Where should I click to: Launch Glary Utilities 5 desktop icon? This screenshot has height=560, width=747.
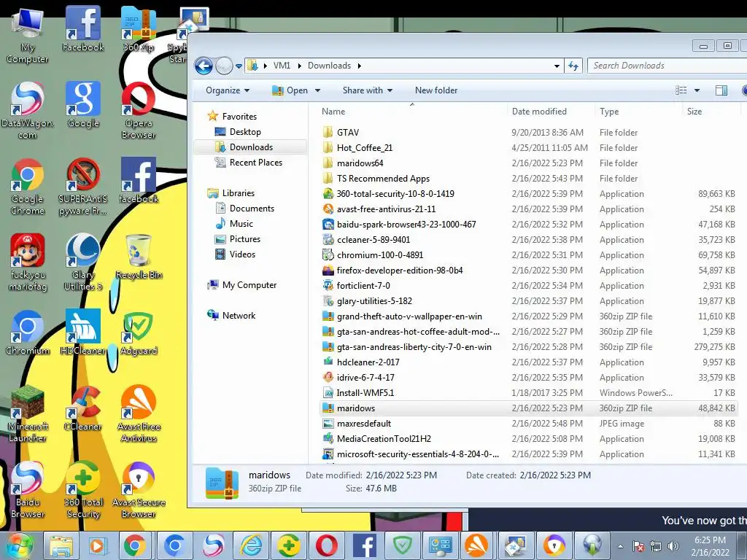(83, 262)
